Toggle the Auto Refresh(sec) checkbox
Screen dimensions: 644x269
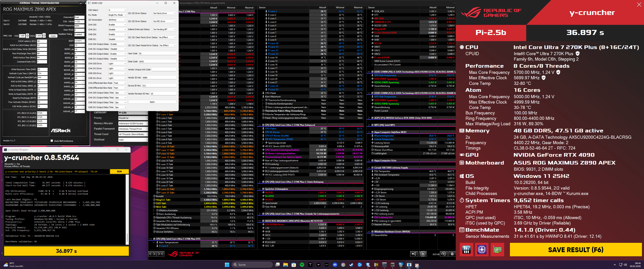coord(52,141)
